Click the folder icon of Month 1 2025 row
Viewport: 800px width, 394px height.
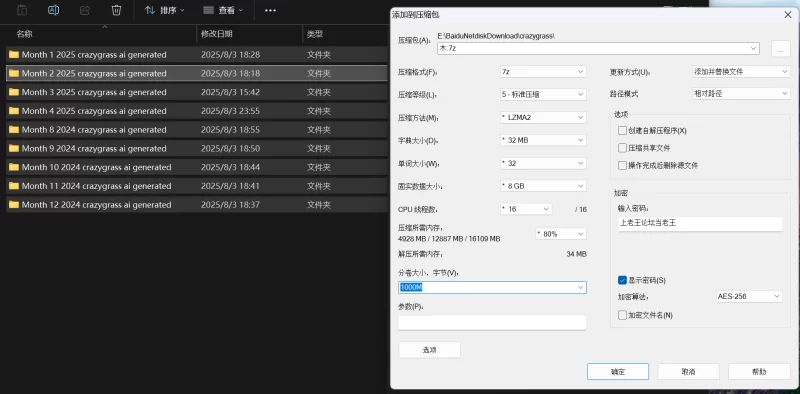point(14,55)
